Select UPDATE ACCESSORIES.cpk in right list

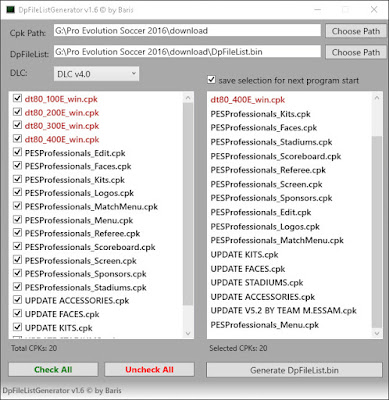pos(263,297)
